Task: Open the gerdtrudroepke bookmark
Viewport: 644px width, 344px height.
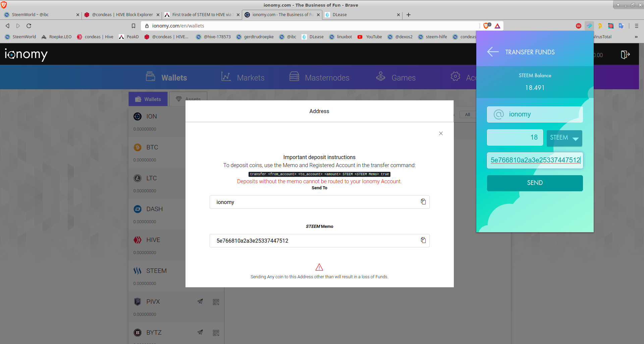Action: tap(255, 37)
